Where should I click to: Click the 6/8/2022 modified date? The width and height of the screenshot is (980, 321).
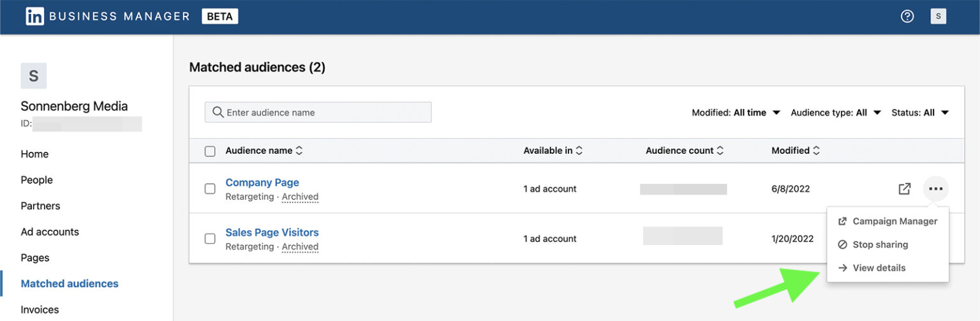pyautogui.click(x=791, y=189)
